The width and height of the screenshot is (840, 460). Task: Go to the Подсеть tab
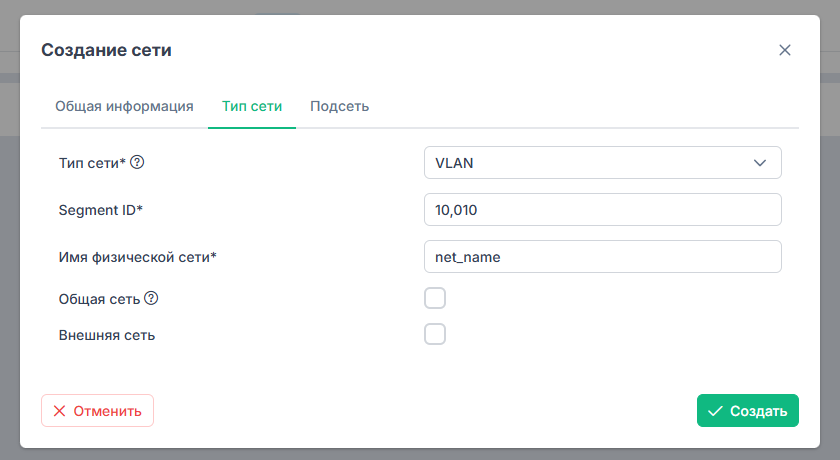coord(340,106)
